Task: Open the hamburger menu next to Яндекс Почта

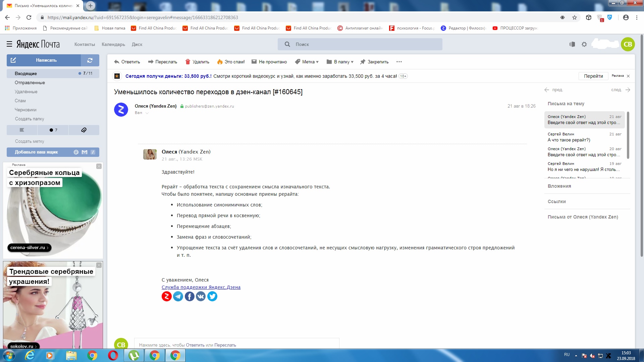Action: click(x=9, y=44)
